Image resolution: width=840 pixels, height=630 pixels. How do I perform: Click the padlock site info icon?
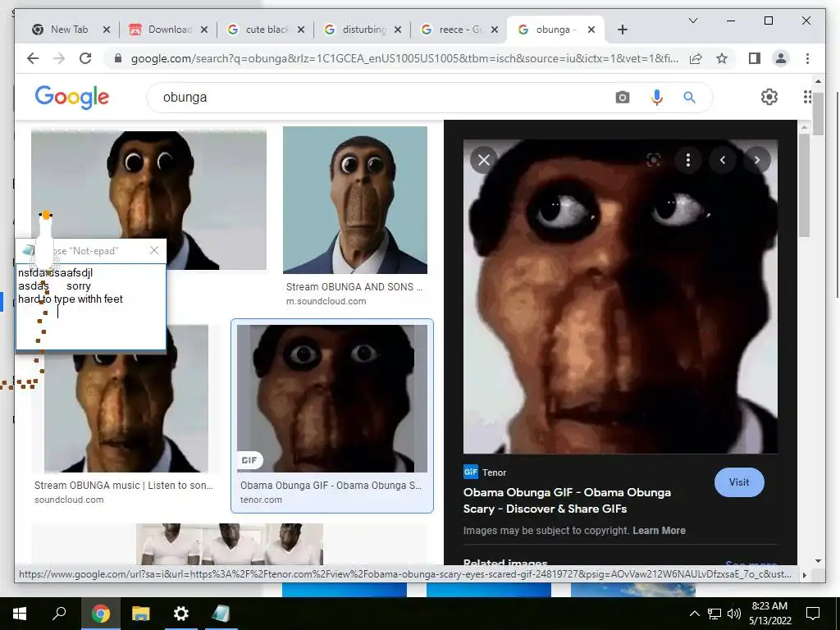pos(118,58)
